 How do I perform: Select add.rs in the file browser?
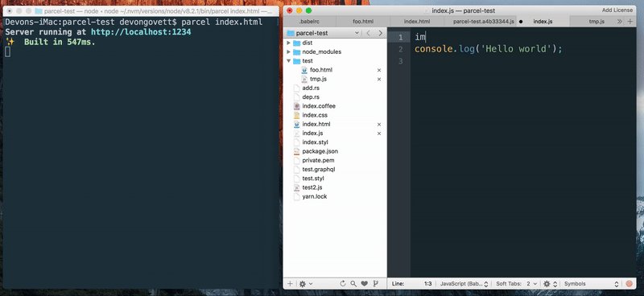click(311, 88)
